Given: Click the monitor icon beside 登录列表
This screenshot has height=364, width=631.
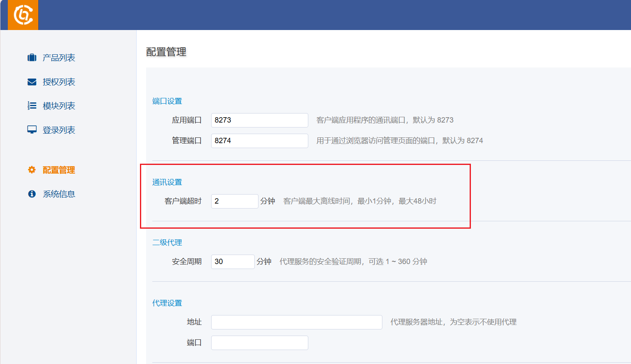Looking at the screenshot, I should tap(32, 130).
